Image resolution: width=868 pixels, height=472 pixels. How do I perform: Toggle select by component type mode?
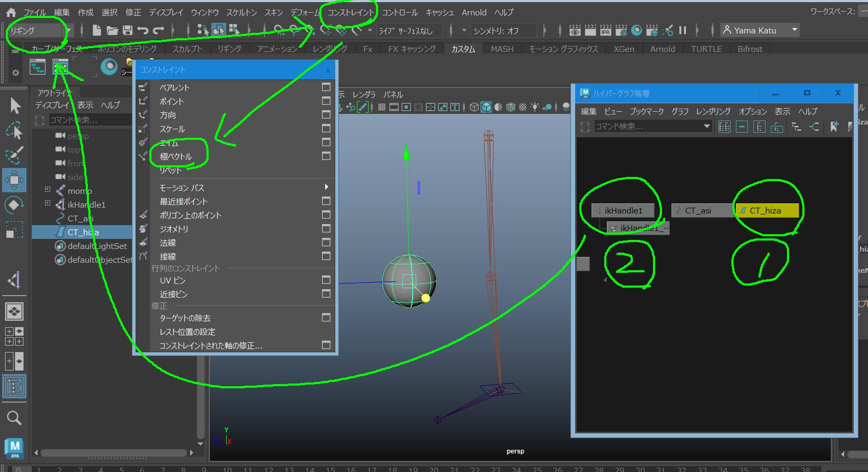coord(234,31)
